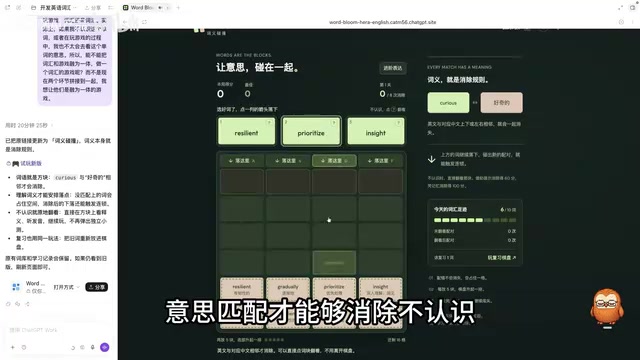Click the insight block at board bottom
The width and height of the screenshot is (640, 360).
coord(380,289)
